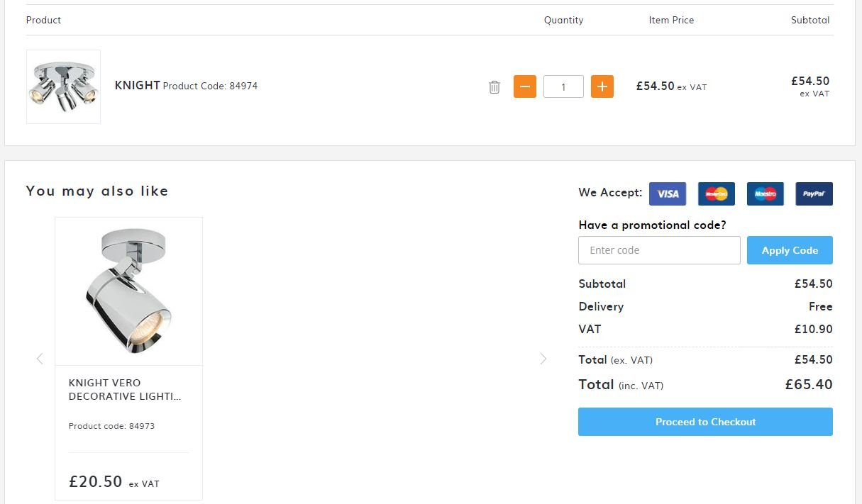Image resolution: width=862 pixels, height=504 pixels.
Task: Click Product code 84973 on recommendation card
Action: [x=111, y=426]
